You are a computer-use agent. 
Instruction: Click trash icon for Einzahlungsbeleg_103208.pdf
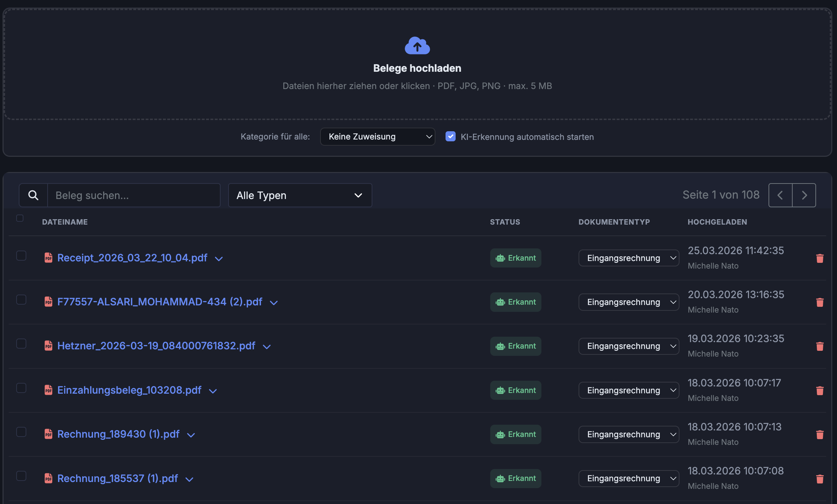click(820, 390)
